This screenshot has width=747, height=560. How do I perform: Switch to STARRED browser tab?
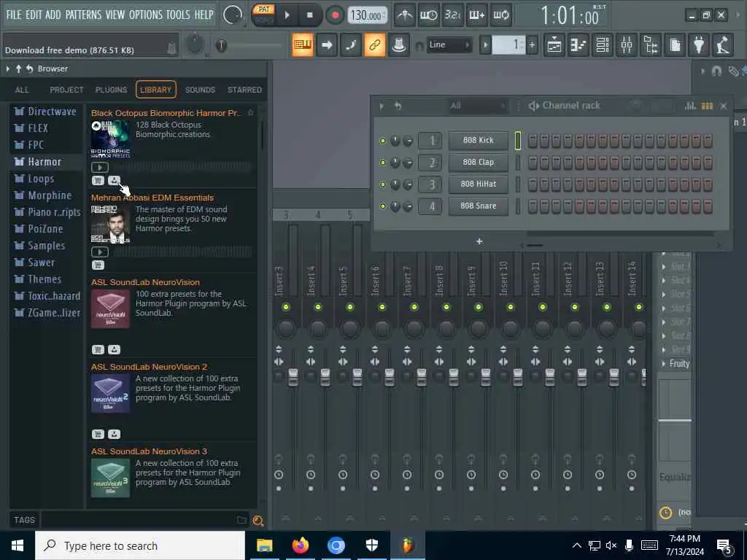[244, 90]
